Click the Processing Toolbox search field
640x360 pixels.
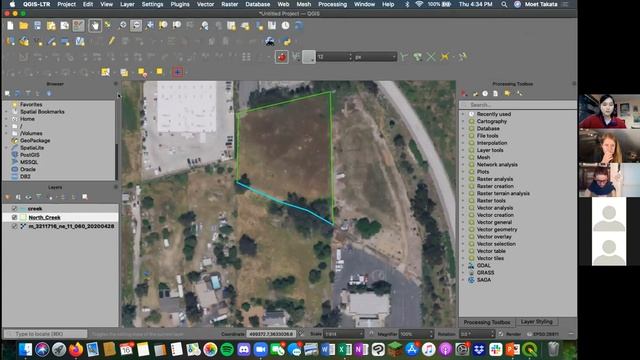click(518, 105)
